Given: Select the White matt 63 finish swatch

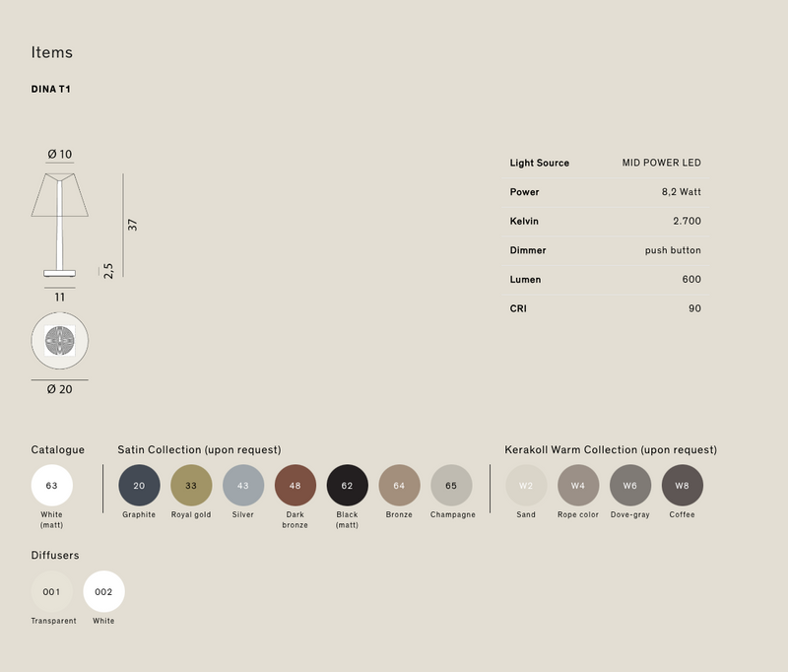Looking at the screenshot, I should 51,486.
